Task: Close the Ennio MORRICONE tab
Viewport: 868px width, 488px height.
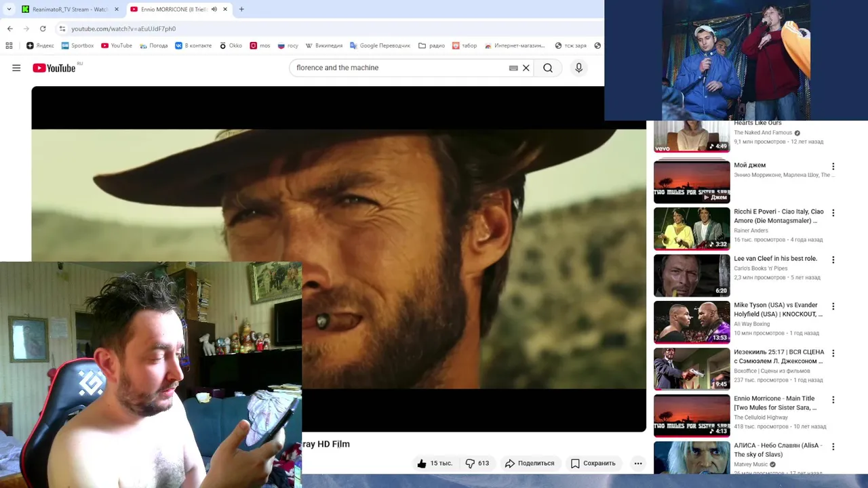Action: coord(225,9)
